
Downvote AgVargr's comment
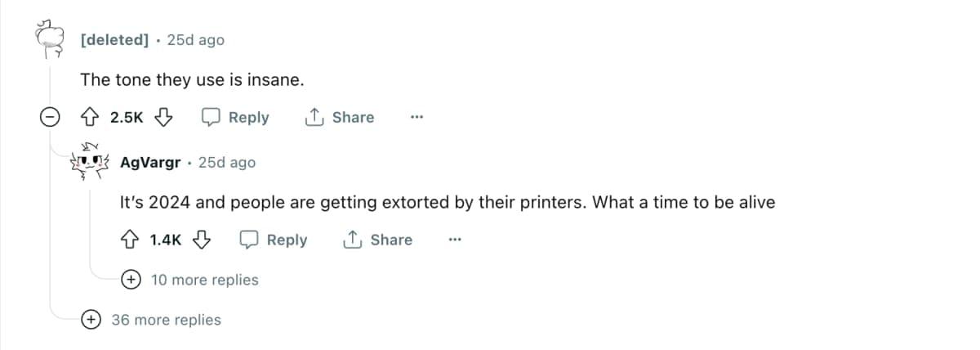[x=203, y=240]
